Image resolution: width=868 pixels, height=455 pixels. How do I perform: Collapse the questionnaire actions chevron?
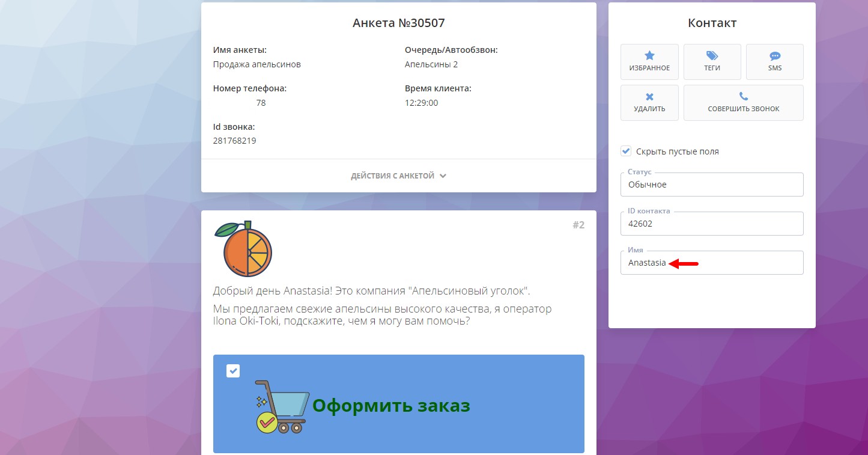[443, 176]
